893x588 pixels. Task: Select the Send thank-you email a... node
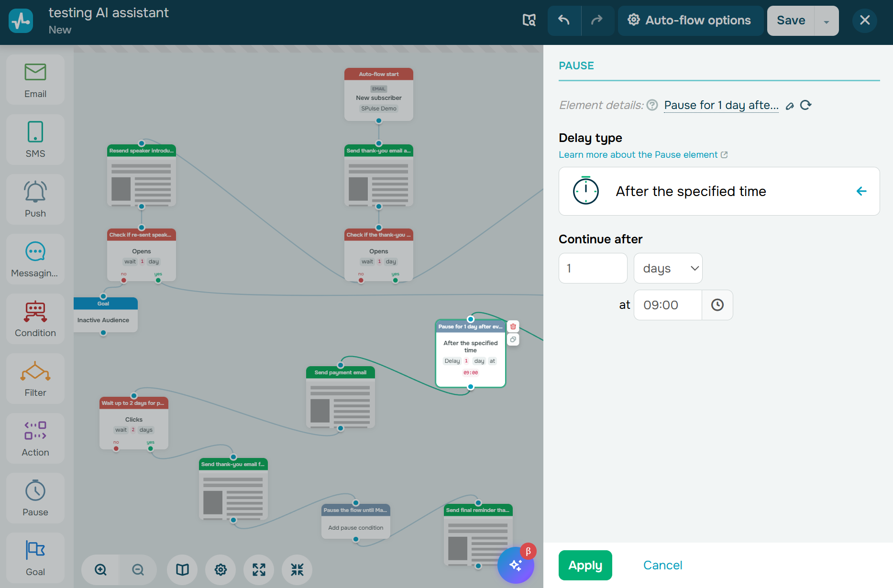379,175
